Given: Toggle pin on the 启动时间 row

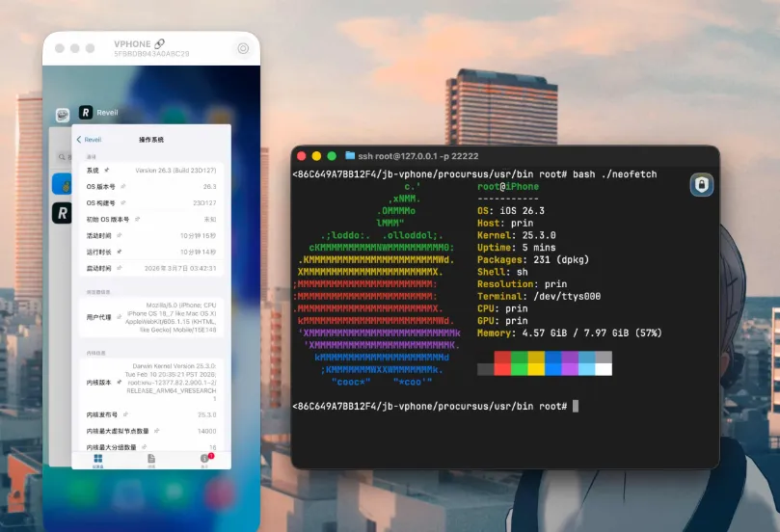Looking at the screenshot, I should (120, 268).
